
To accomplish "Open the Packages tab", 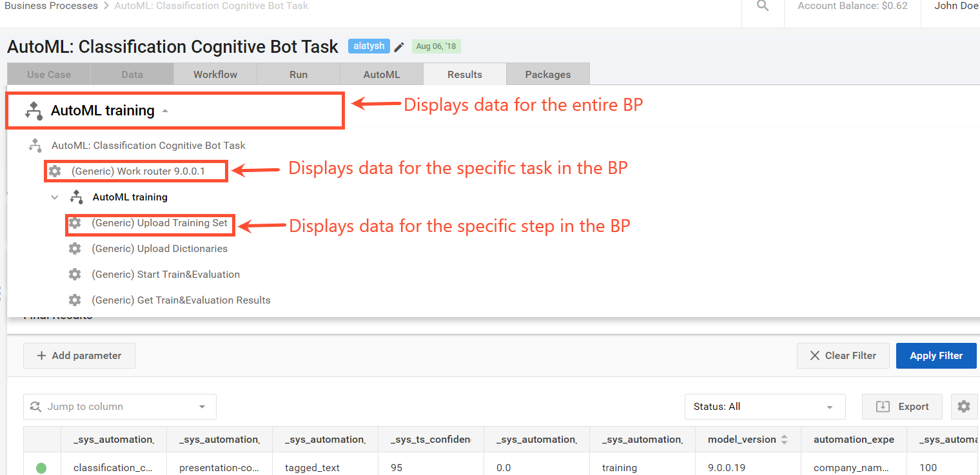I will pyautogui.click(x=548, y=74).
